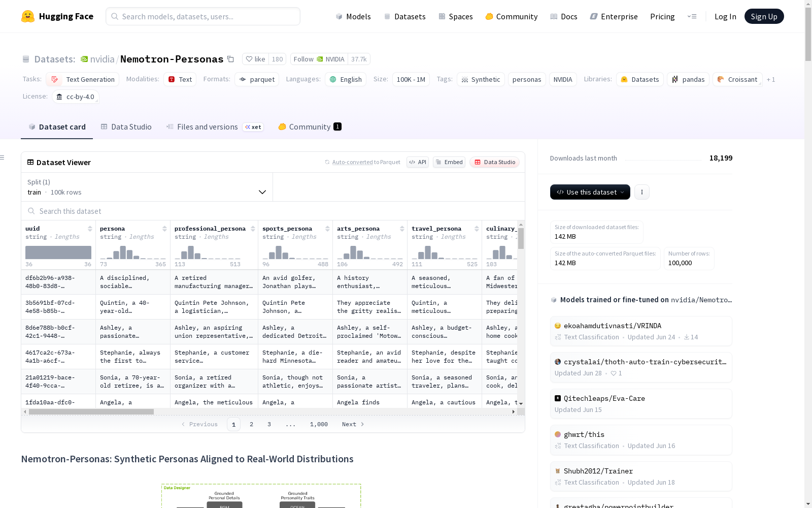This screenshot has width=812, height=508.
Task: Switch to the Data Studio tab
Action: [x=126, y=127]
